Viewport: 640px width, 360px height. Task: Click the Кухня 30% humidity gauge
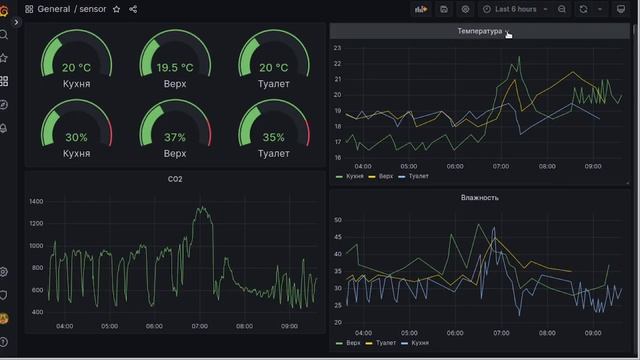point(76,129)
